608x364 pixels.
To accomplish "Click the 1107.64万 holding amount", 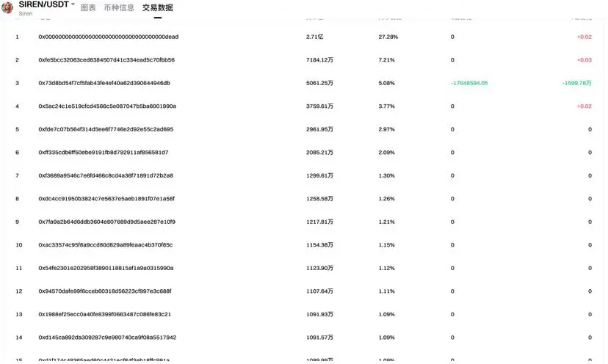I will (x=319, y=291).
